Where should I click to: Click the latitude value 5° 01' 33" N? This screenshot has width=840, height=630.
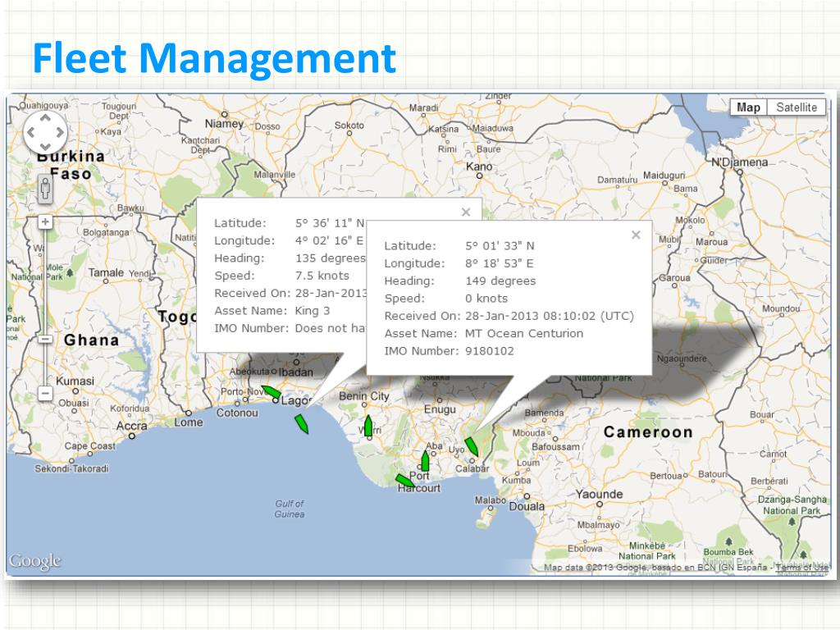[x=500, y=246]
